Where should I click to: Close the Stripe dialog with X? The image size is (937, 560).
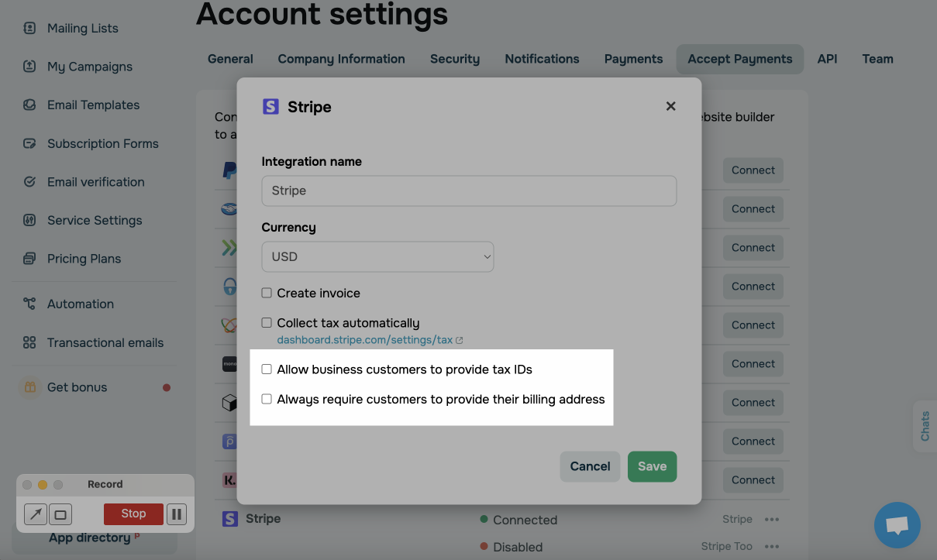[x=671, y=106]
